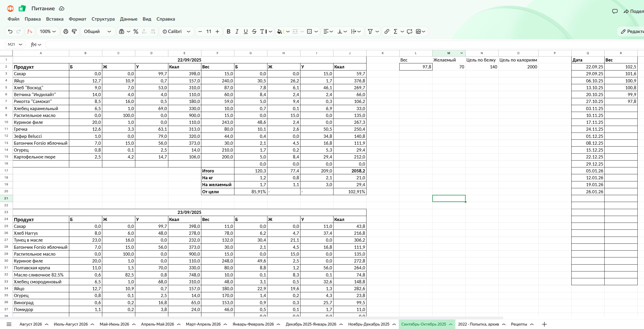Image resolution: width=644 pixels, height=329 pixels.
Task: Open vertical alignment options
Action: 342,31
